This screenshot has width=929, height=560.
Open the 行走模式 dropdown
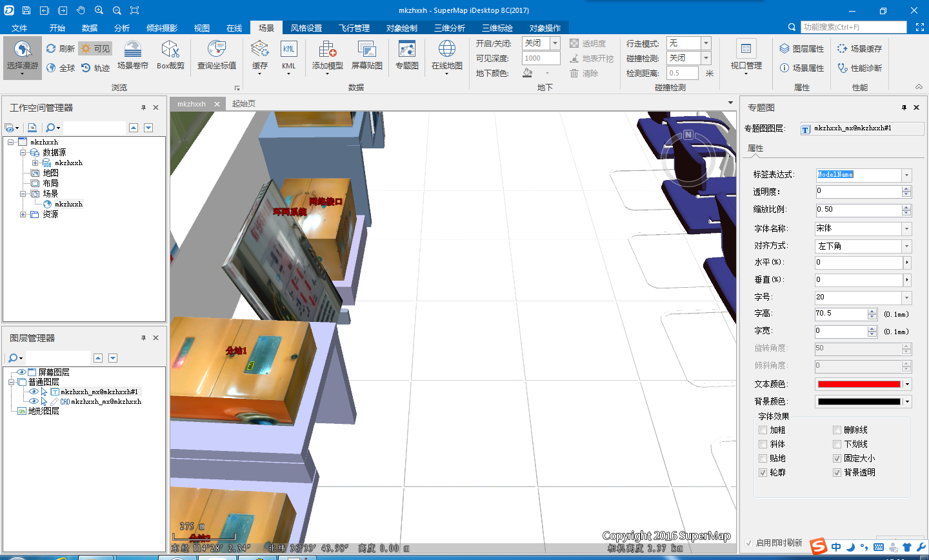706,43
